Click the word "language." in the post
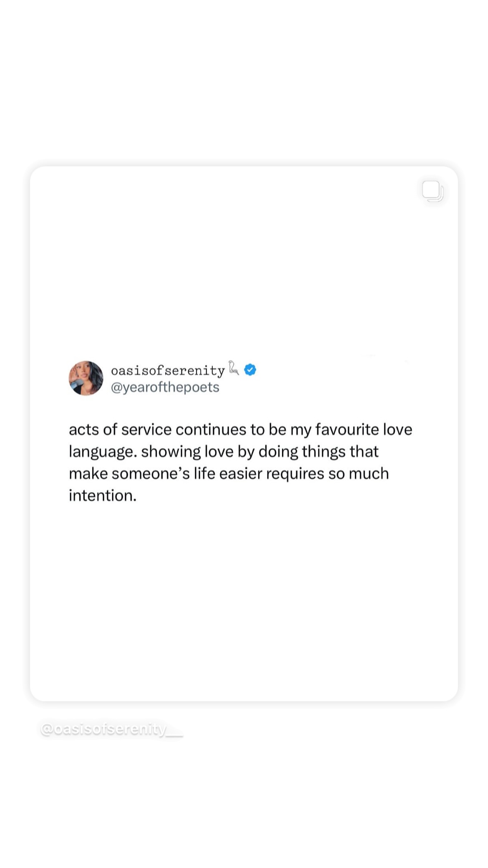488x868 pixels. coord(103,452)
